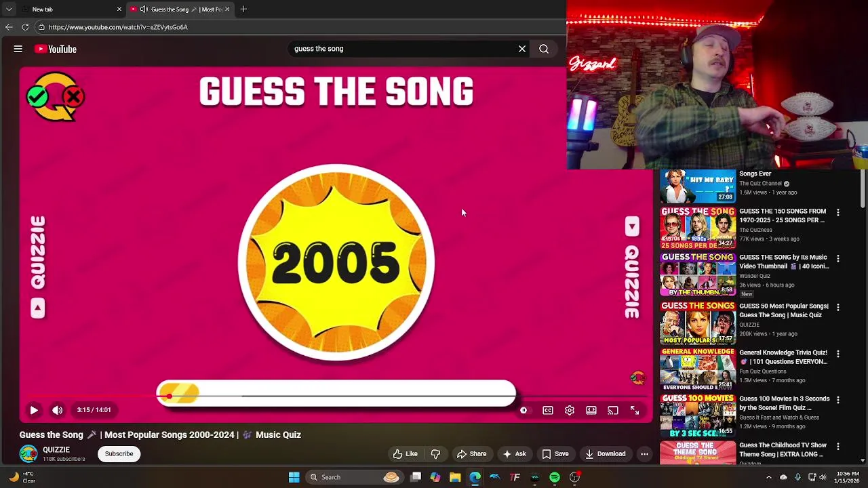Open options for 'General Knowledge Trivia Quiz' video
Viewport: 868px width, 488px height.
coord(838,354)
